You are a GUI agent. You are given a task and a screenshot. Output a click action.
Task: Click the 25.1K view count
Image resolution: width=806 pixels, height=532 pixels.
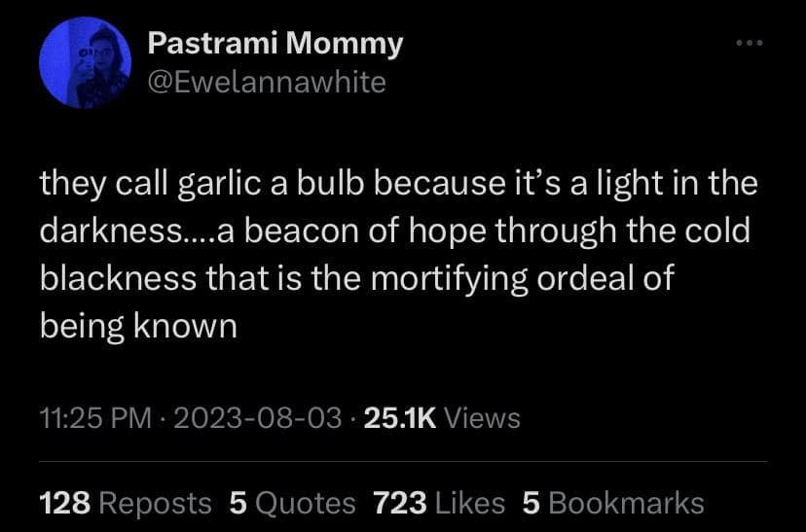coord(399,418)
